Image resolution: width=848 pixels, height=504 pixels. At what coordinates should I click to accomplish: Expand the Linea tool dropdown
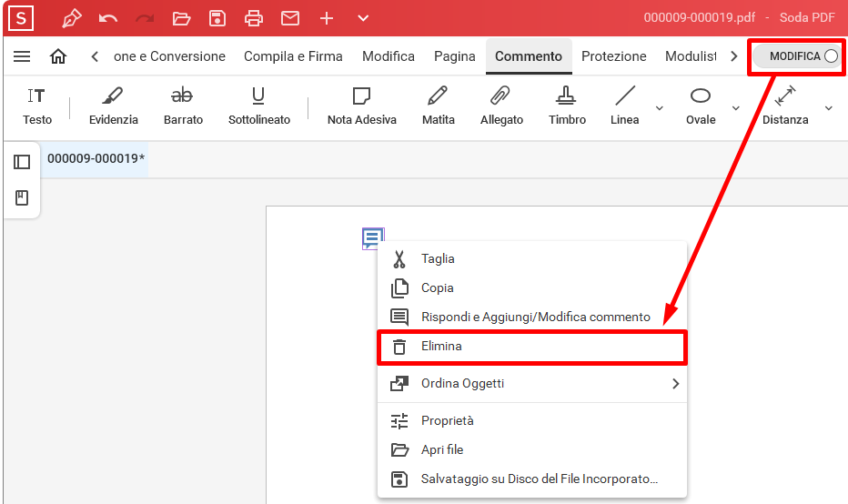tap(660, 108)
